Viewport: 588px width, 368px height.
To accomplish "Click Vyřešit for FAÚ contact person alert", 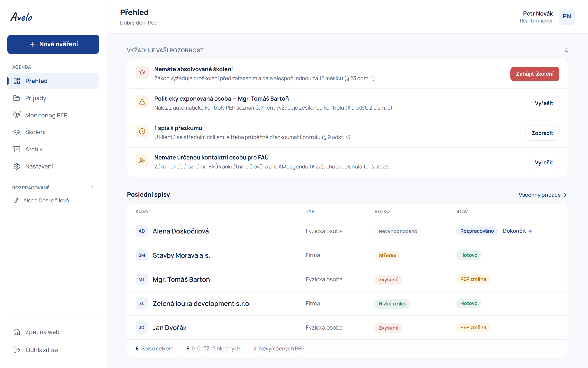I will pyautogui.click(x=544, y=163).
